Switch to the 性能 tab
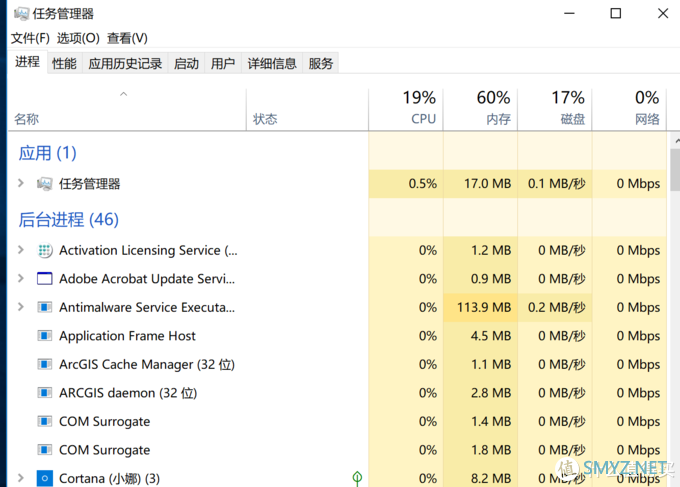Screen dimensions: 680x487 [x=64, y=64]
